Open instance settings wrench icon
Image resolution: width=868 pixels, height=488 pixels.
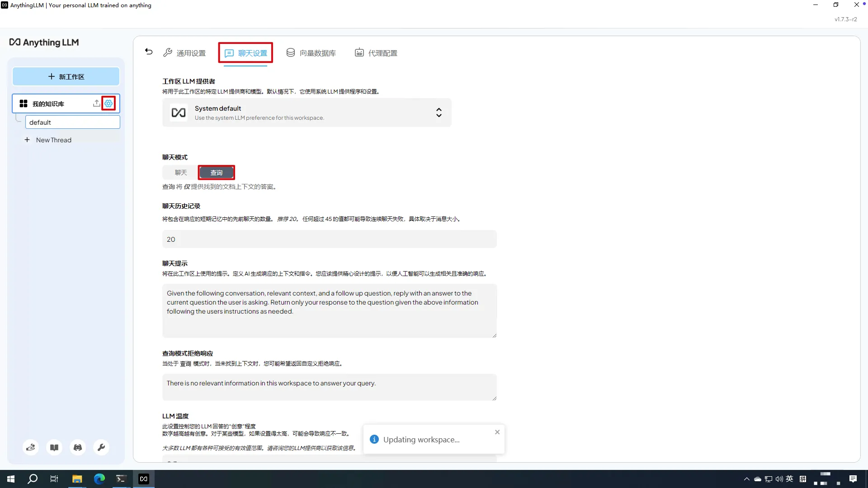101,447
